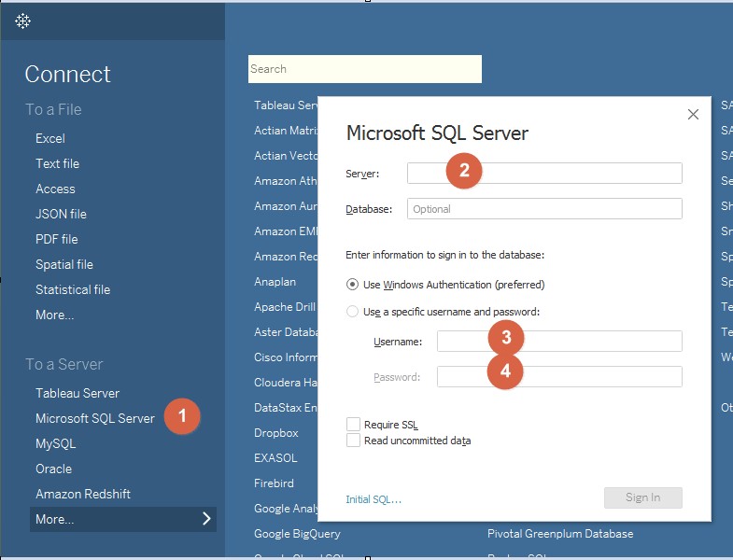Select Pivotal Greenplum Database connector
The height and width of the screenshot is (560, 733).
click(x=560, y=534)
